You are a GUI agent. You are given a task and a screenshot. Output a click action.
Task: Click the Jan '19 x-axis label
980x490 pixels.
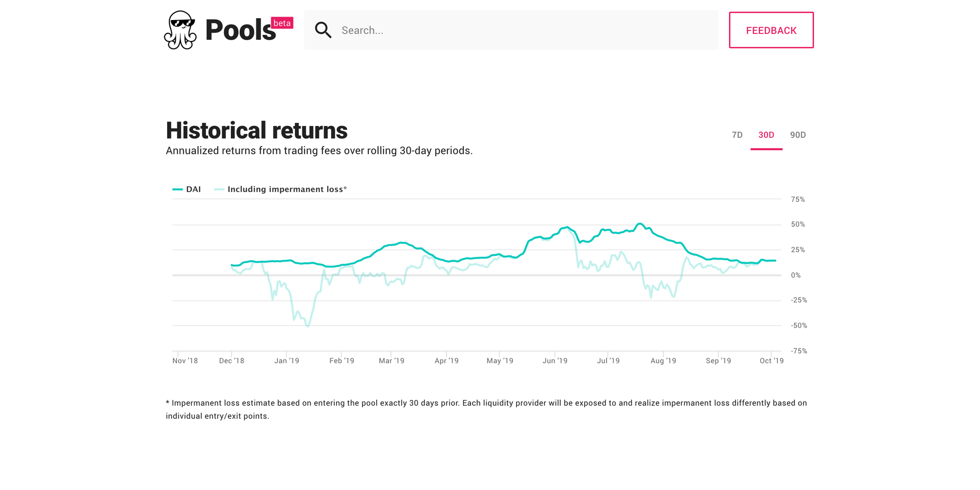(x=287, y=361)
